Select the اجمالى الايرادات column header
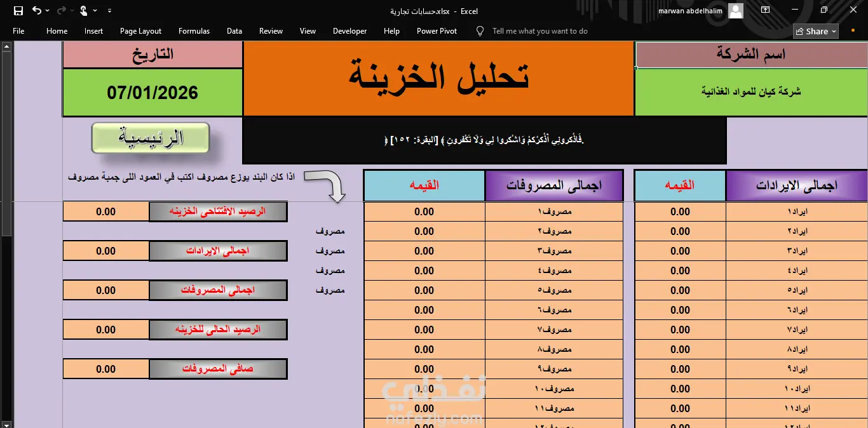This screenshot has height=428, width=868. coord(796,185)
